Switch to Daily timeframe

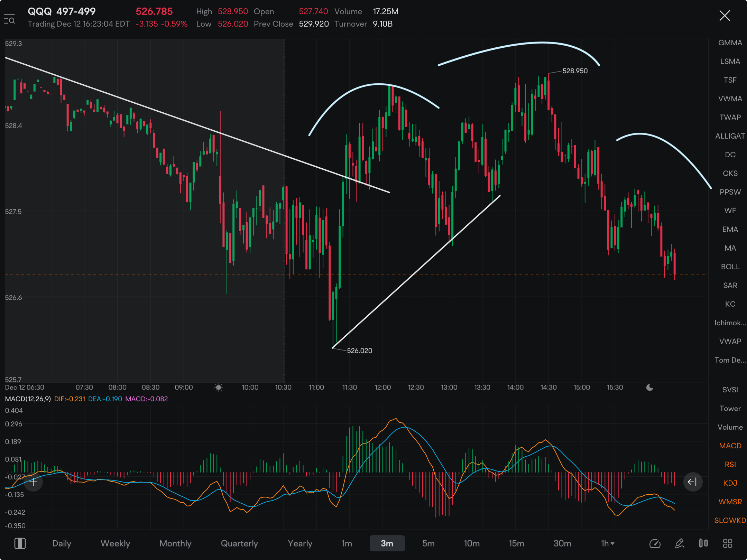(62, 543)
